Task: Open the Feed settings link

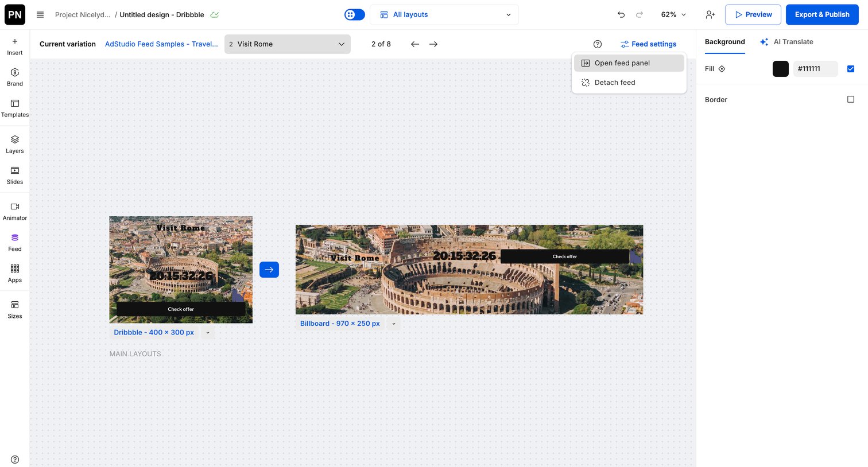Action: pyautogui.click(x=649, y=44)
